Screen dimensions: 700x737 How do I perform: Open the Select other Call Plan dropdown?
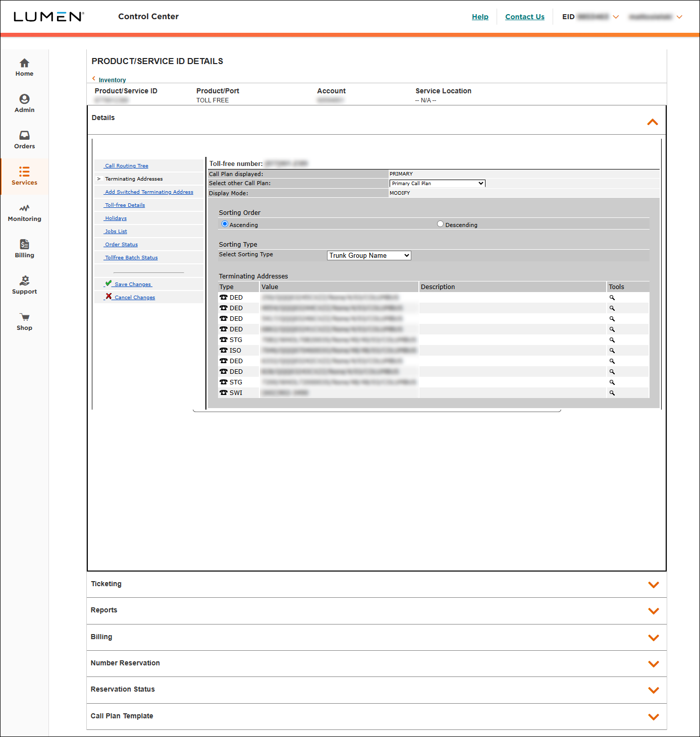[437, 183]
